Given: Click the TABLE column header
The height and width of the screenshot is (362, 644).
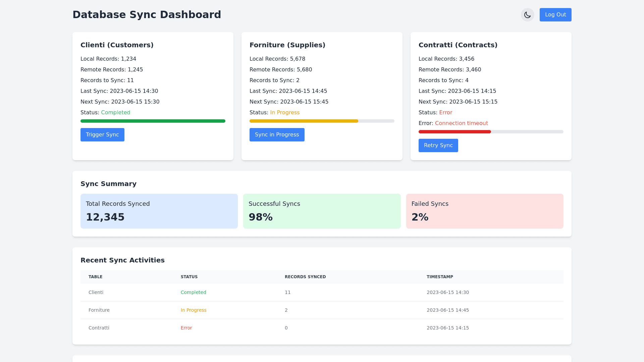Looking at the screenshot, I should click(96, 277).
